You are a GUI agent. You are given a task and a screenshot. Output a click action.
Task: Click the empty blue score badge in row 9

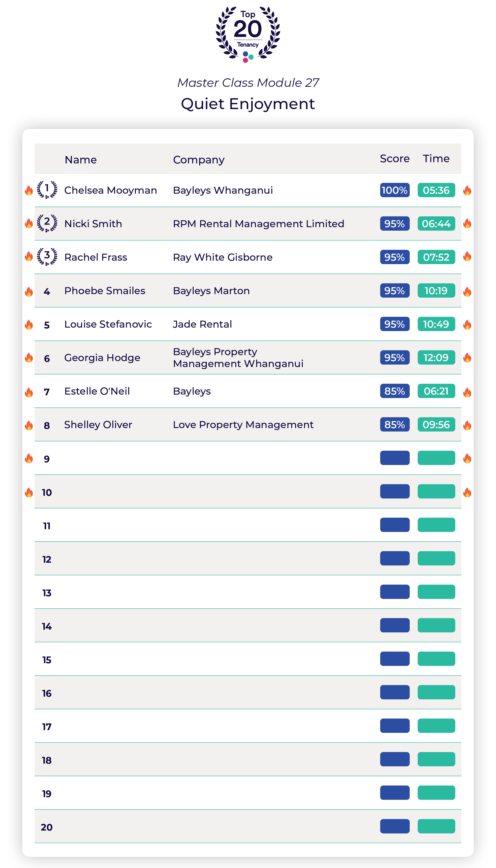pyautogui.click(x=395, y=458)
